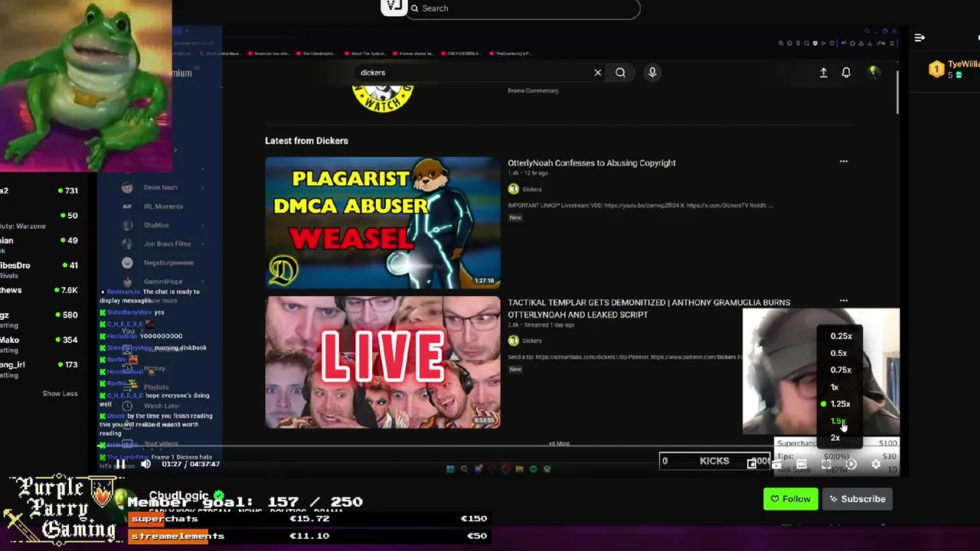Image resolution: width=980 pixels, height=551 pixels.
Task: Open the Windows Start button in stream
Action: (450, 469)
